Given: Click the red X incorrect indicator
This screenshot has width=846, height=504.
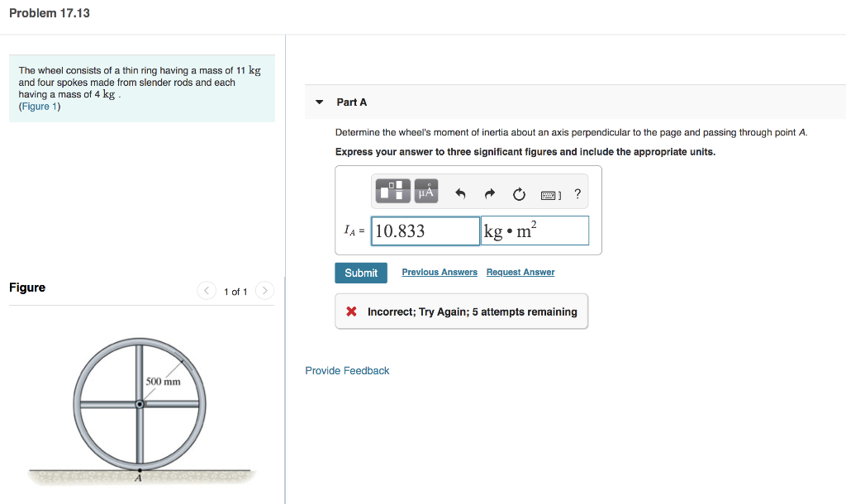Looking at the screenshot, I should (x=350, y=311).
